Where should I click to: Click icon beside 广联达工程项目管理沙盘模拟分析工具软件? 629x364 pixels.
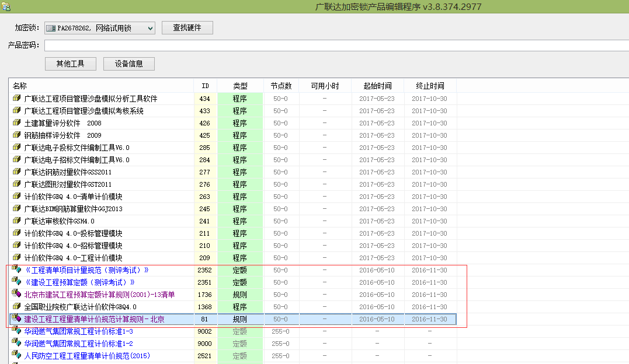click(16, 98)
